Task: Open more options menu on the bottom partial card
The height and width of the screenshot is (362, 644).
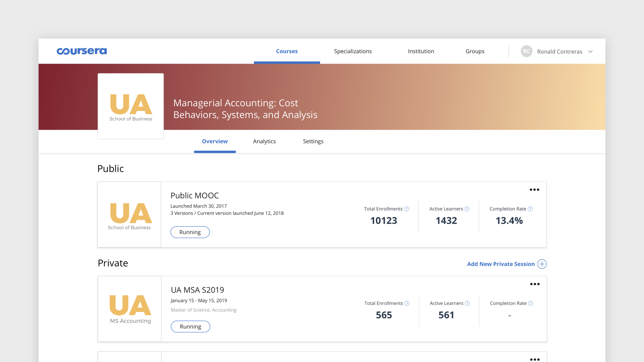Action: pyautogui.click(x=535, y=359)
